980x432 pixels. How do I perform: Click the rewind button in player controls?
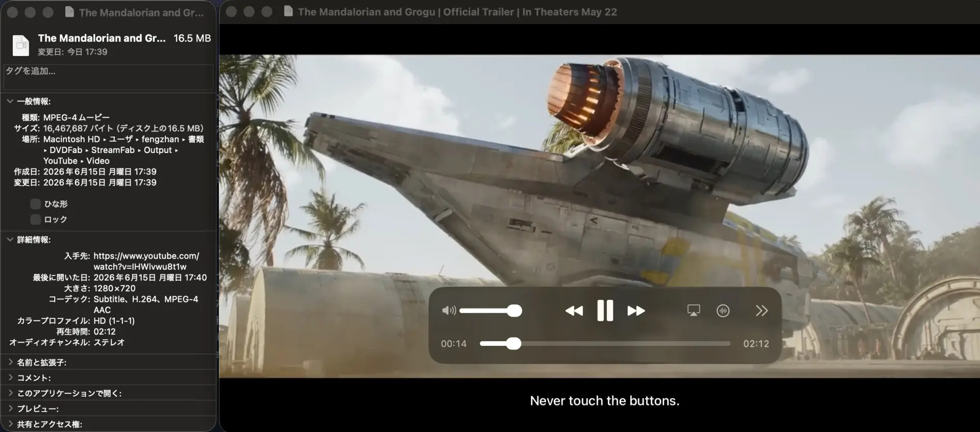(x=574, y=311)
